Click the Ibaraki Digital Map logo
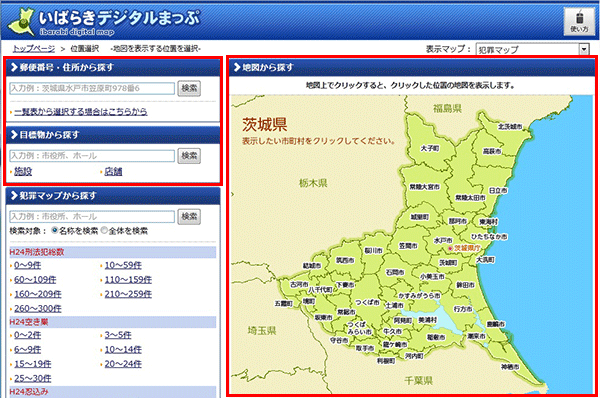Viewport: 600px width, 398px height. (104, 22)
